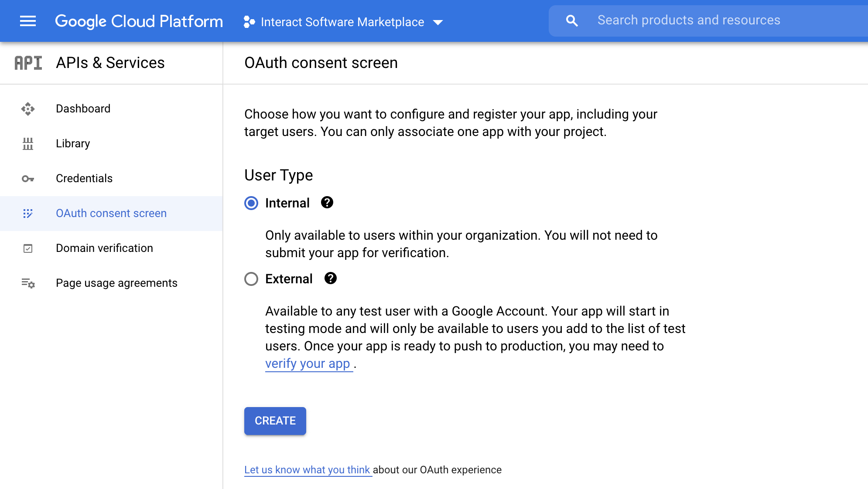Click the Page usage agreements icon

click(x=28, y=283)
